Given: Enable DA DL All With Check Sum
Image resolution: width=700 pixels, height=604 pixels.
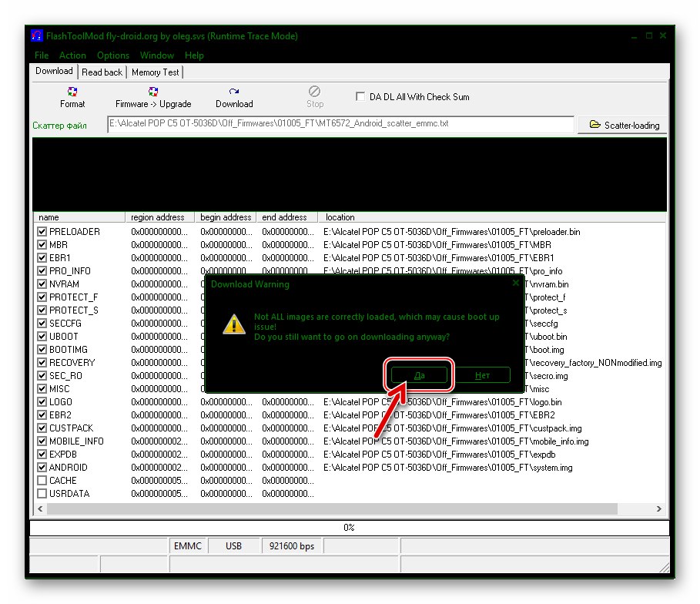Looking at the screenshot, I should 360,96.
